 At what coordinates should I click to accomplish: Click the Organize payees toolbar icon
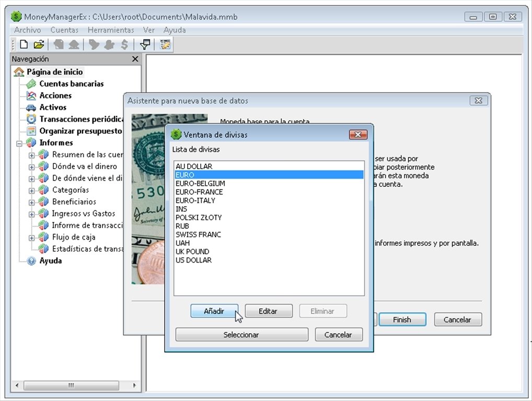pyautogui.click(x=109, y=44)
